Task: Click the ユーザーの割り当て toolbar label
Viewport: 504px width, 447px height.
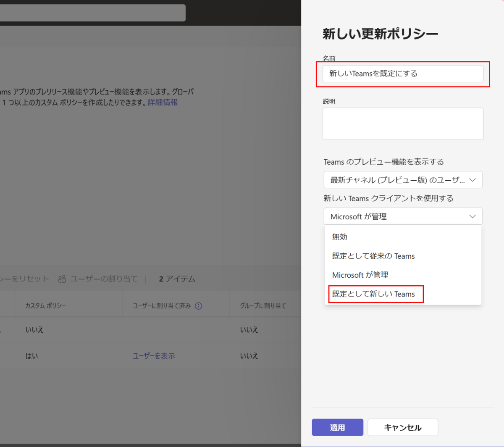Action: [x=104, y=279]
